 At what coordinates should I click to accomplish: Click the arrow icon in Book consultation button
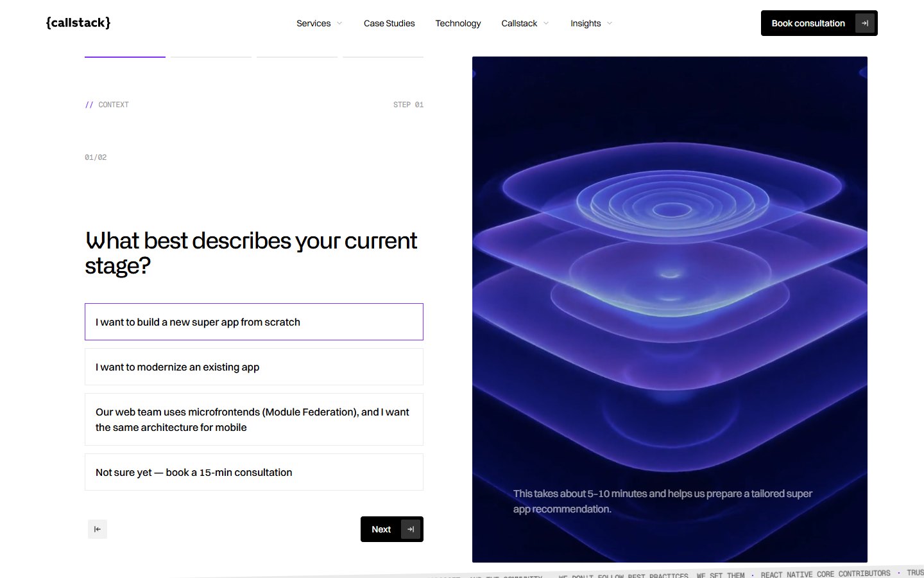coord(865,23)
